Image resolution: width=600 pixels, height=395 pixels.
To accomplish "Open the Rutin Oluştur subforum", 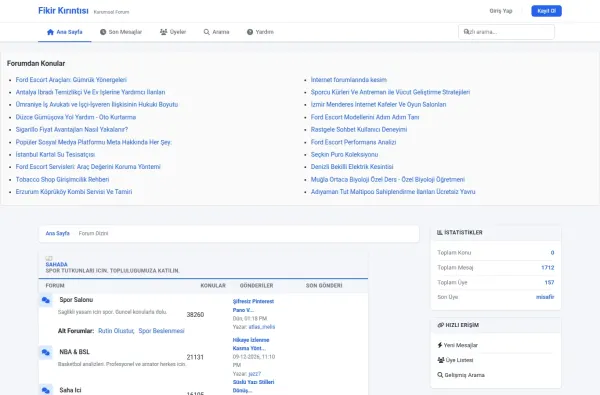I will click(x=116, y=331).
